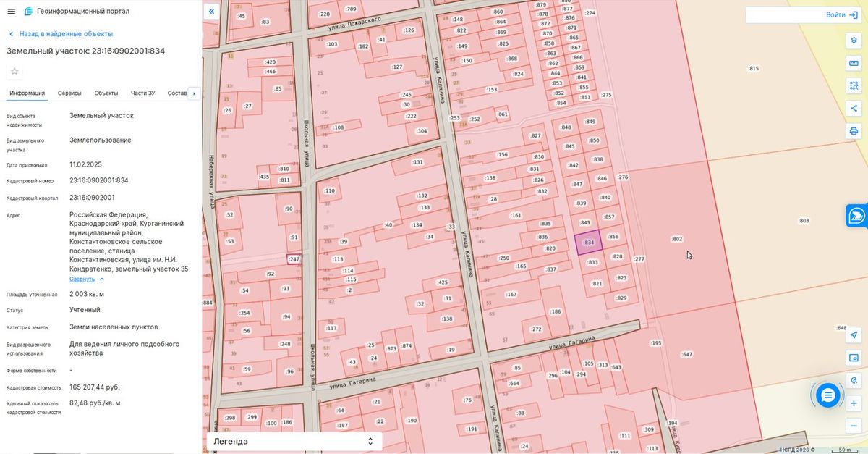The width and height of the screenshot is (868, 454).
Task: Click the Земельный участок: 23:16:0902001:834 heading
Action: coord(86,51)
